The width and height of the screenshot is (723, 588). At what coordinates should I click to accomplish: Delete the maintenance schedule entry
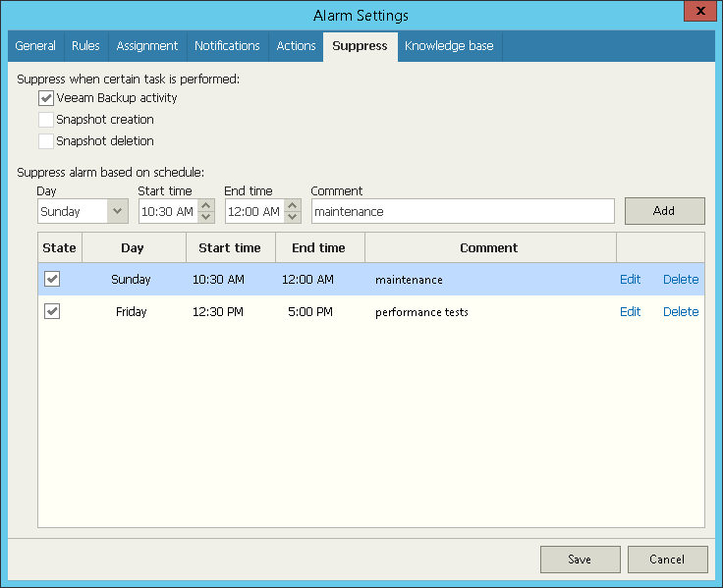pyautogui.click(x=681, y=279)
